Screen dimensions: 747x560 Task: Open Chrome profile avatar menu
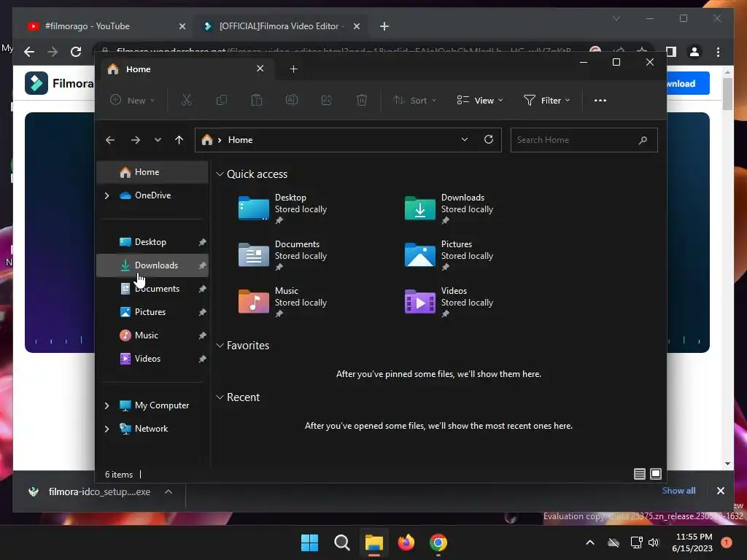coord(694,52)
